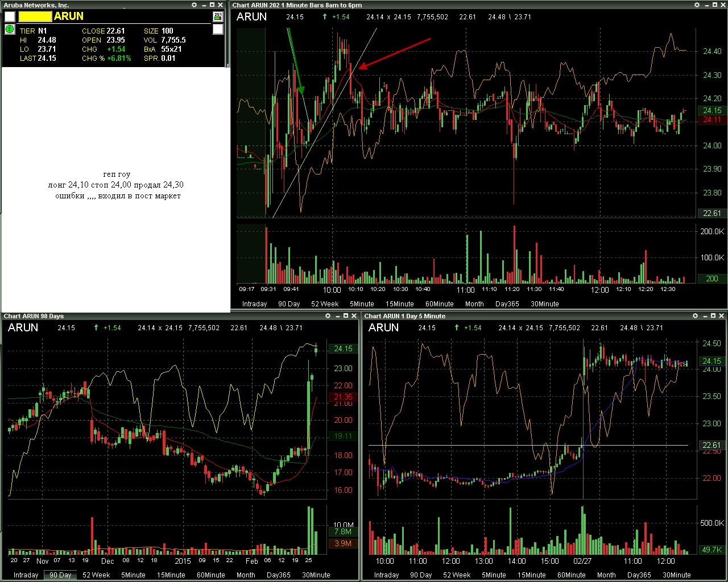This screenshot has height=582, width=728.
Task: Select 52 Week tab in the 90 Days chart
Action: tap(96, 575)
